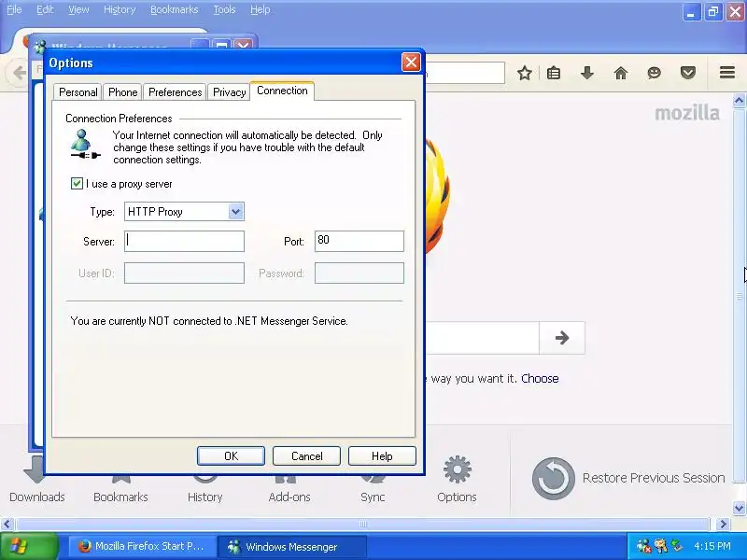Click History label on Firefox start page

point(204,497)
